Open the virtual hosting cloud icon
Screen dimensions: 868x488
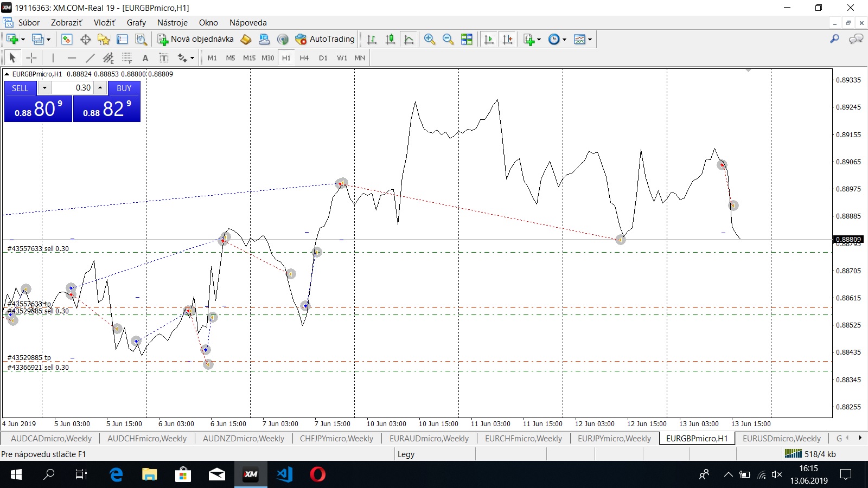pyautogui.click(x=264, y=39)
